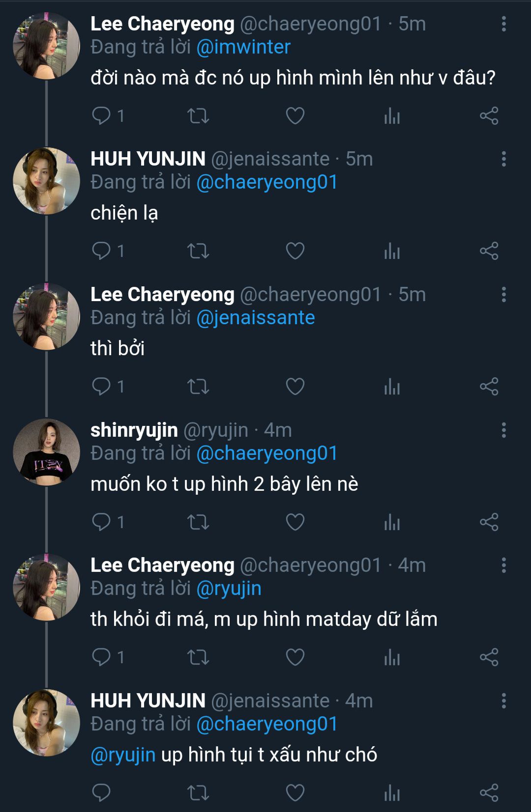
Task: View analytics for the "thì bởi" tweet
Action: click(392, 387)
